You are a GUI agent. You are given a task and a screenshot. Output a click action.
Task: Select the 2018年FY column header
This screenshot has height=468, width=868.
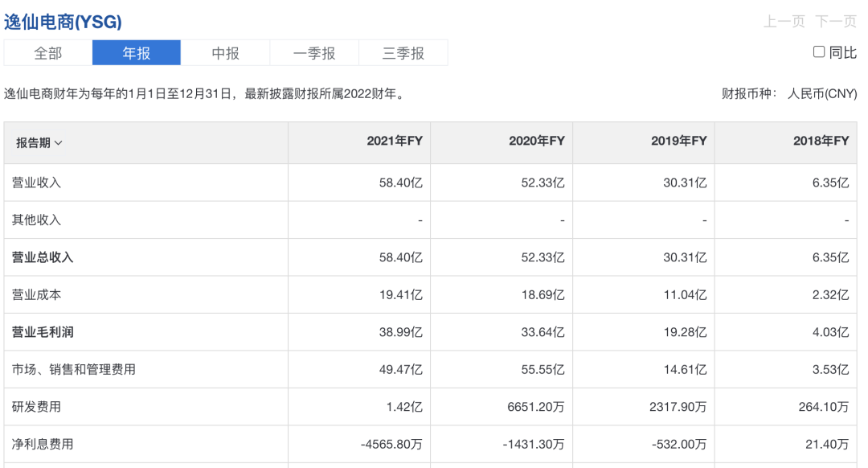coord(821,142)
